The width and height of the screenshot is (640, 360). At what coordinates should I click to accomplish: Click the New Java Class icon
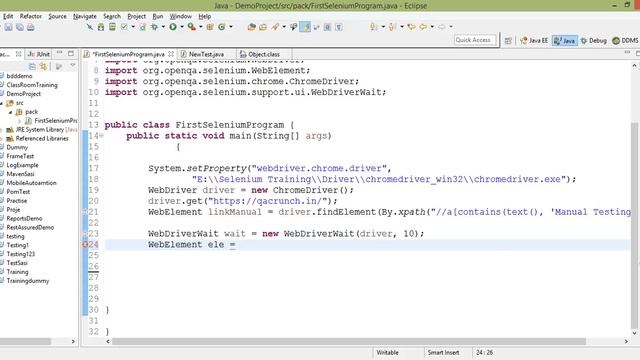tap(222, 27)
